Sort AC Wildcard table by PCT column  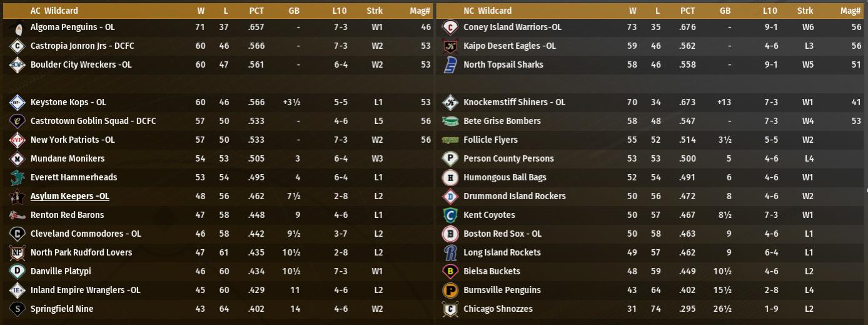[256, 11]
